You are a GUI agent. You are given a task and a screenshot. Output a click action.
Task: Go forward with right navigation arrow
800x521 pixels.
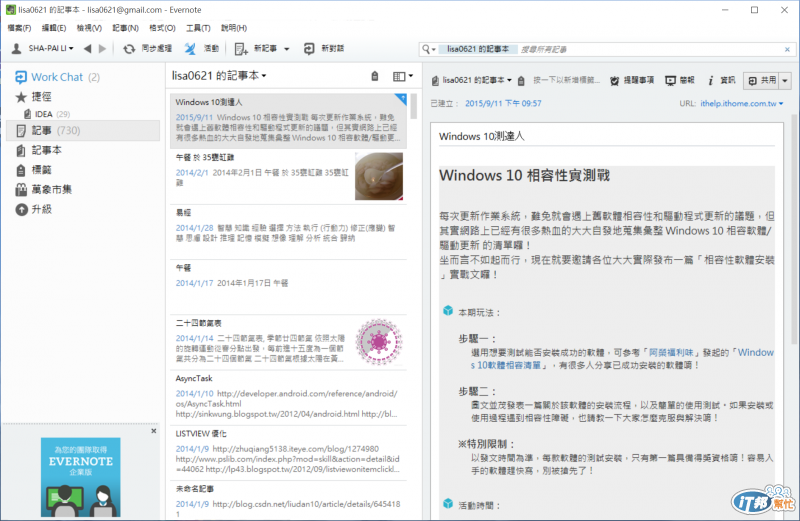point(103,48)
